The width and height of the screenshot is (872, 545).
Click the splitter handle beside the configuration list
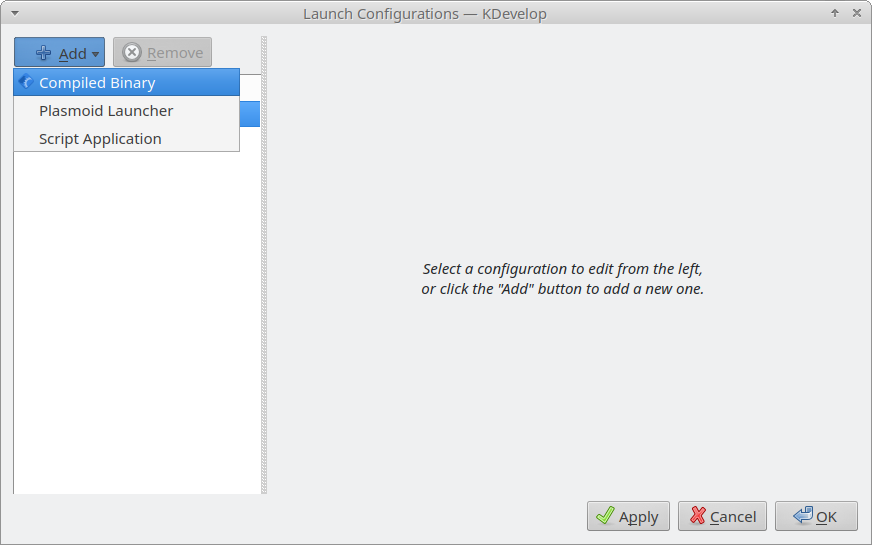264,265
